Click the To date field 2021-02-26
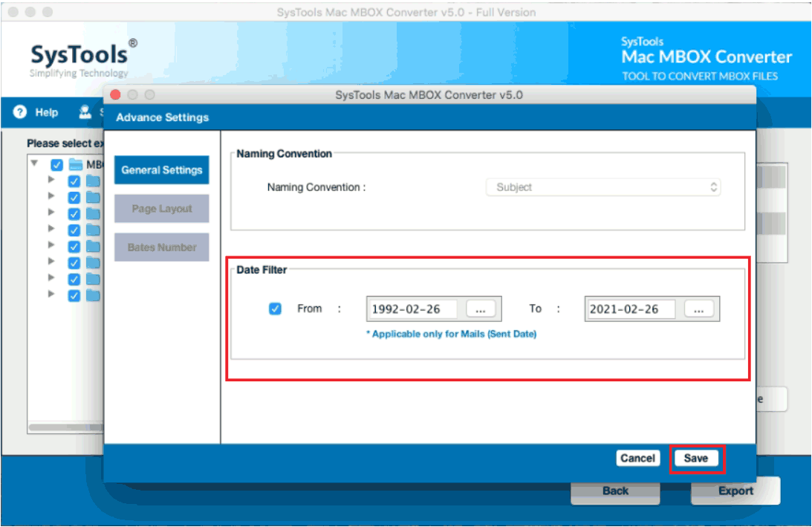 pyautogui.click(x=631, y=309)
